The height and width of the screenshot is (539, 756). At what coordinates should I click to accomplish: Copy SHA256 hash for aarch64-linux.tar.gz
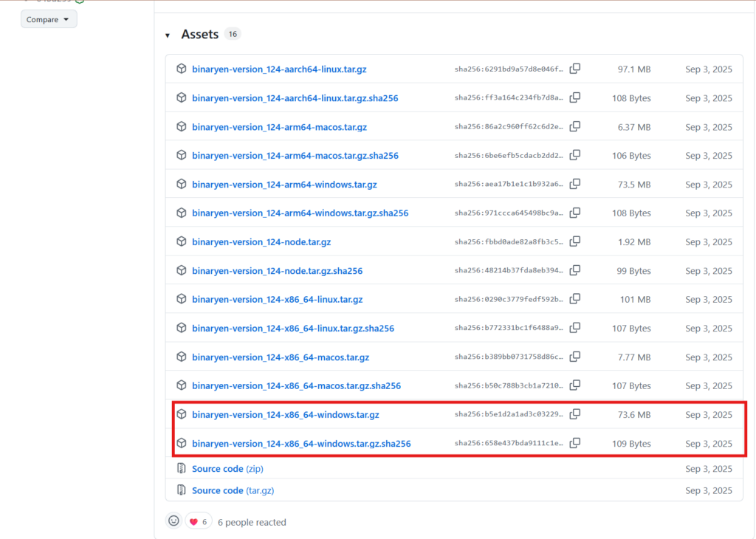(575, 69)
